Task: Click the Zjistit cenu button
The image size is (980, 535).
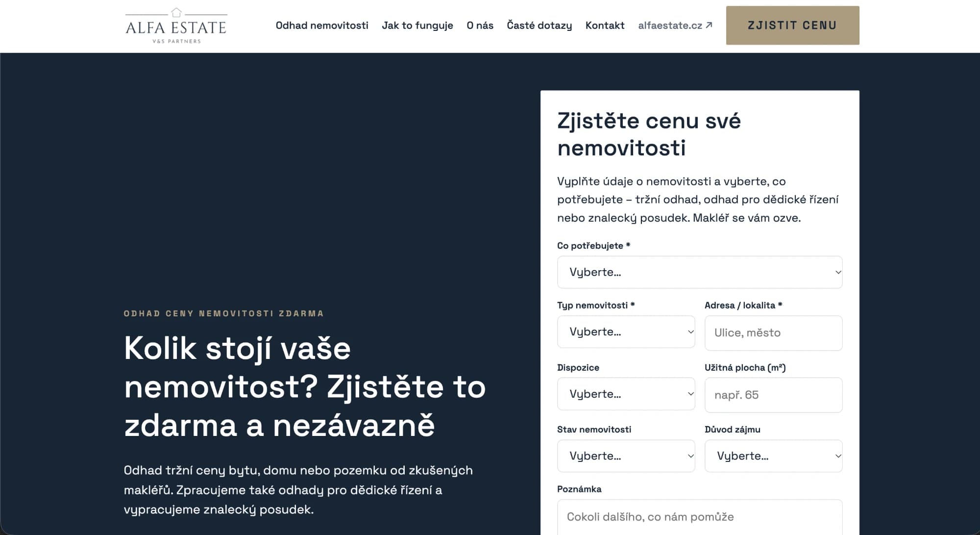Action: [792, 25]
